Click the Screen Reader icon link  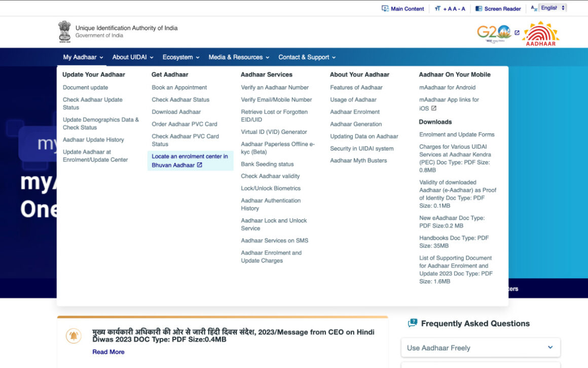(x=479, y=9)
